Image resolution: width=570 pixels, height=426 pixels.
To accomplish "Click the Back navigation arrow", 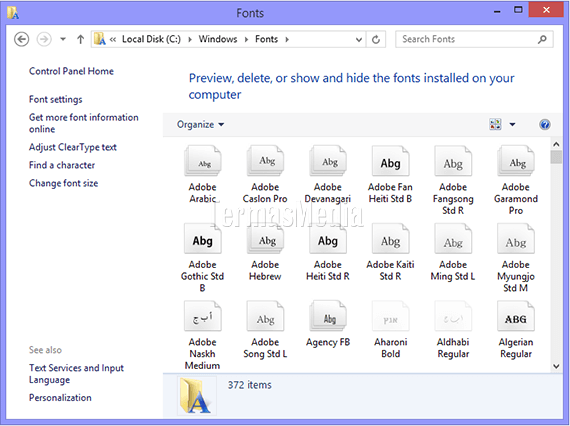I will (x=21, y=39).
